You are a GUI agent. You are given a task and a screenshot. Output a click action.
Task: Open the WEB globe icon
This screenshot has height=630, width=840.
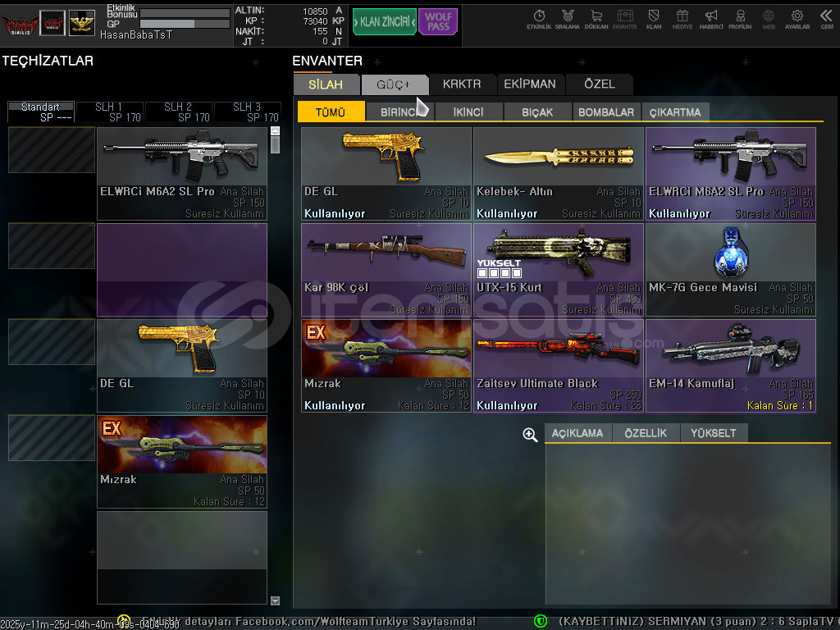[769, 20]
